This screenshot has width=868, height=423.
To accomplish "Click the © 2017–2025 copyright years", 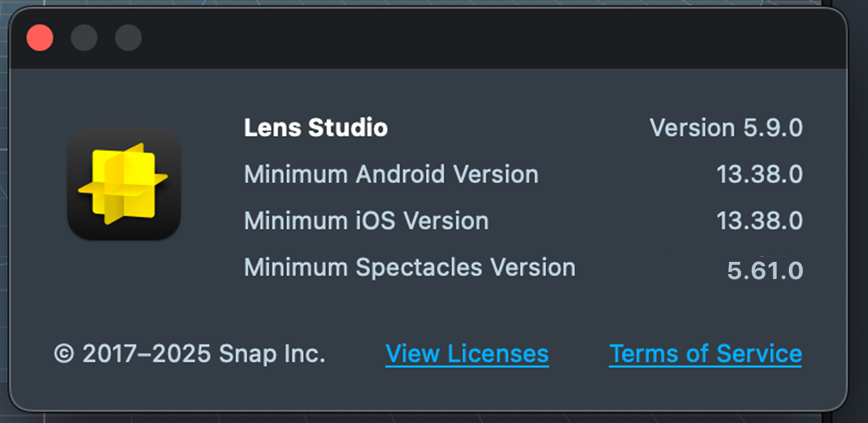I will point(132,354).
